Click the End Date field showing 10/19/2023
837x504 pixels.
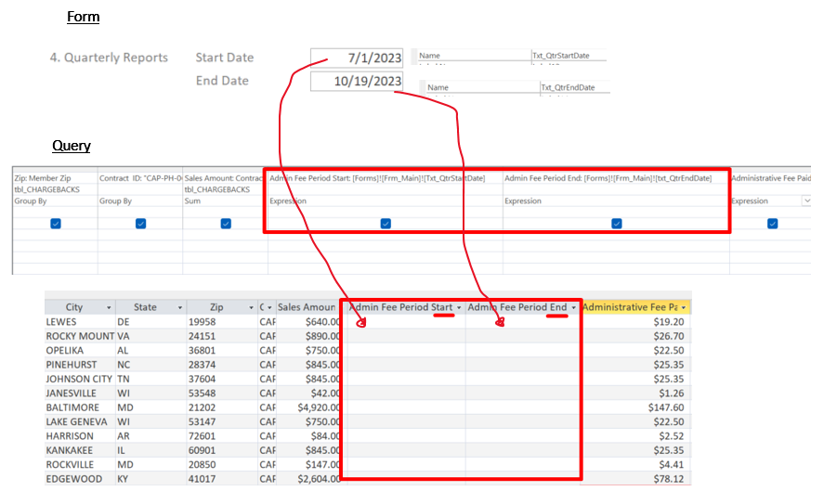point(357,81)
